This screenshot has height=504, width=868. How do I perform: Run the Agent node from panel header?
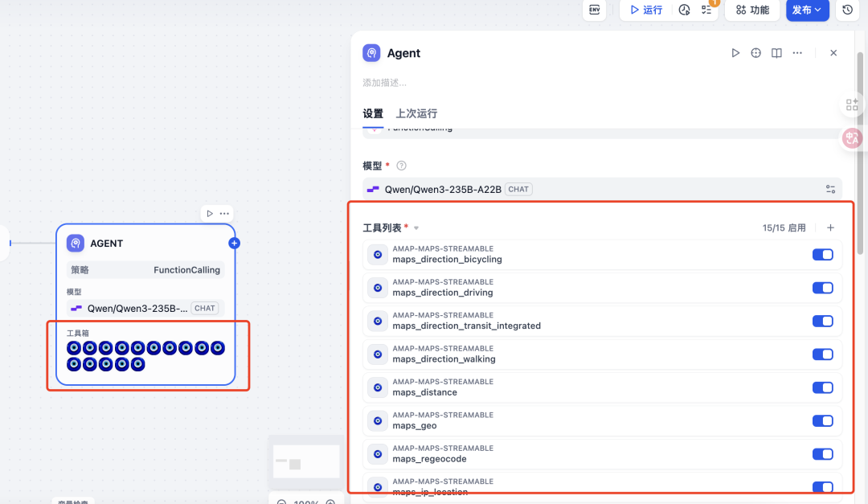(x=735, y=53)
